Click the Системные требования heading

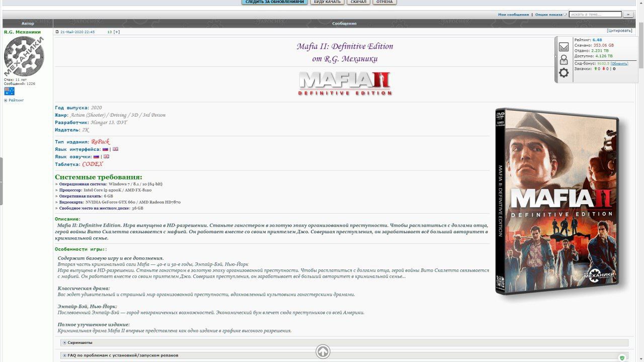click(x=99, y=177)
